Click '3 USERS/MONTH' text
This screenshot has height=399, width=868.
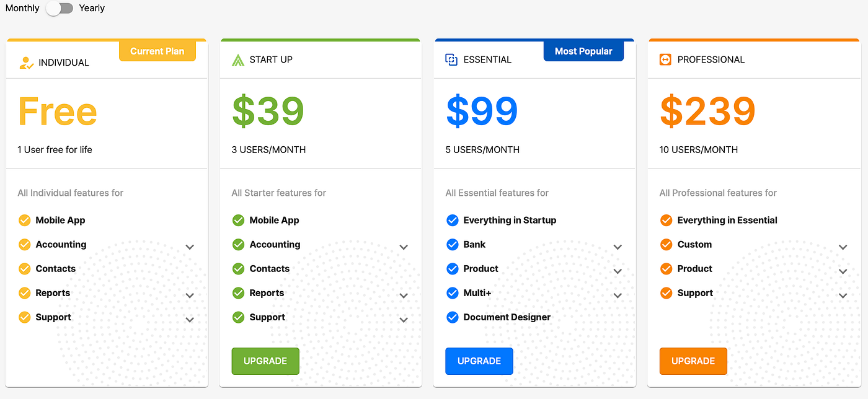click(268, 149)
